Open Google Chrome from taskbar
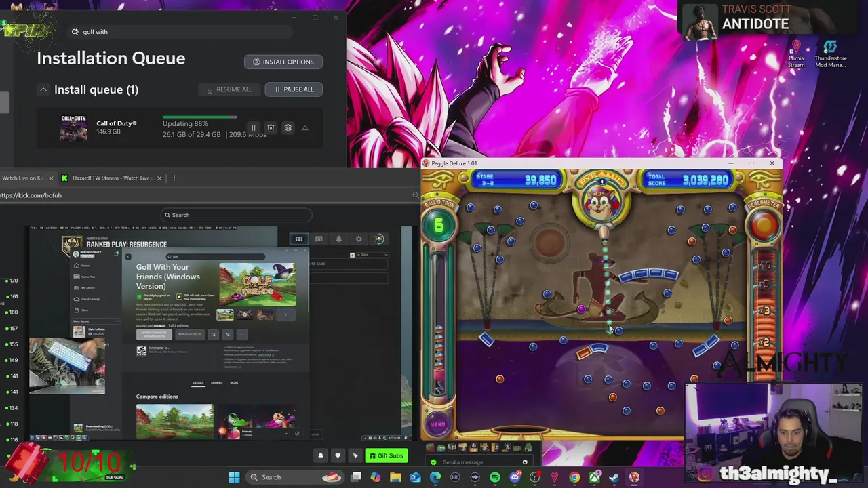The image size is (868, 488). [x=574, y=477]
